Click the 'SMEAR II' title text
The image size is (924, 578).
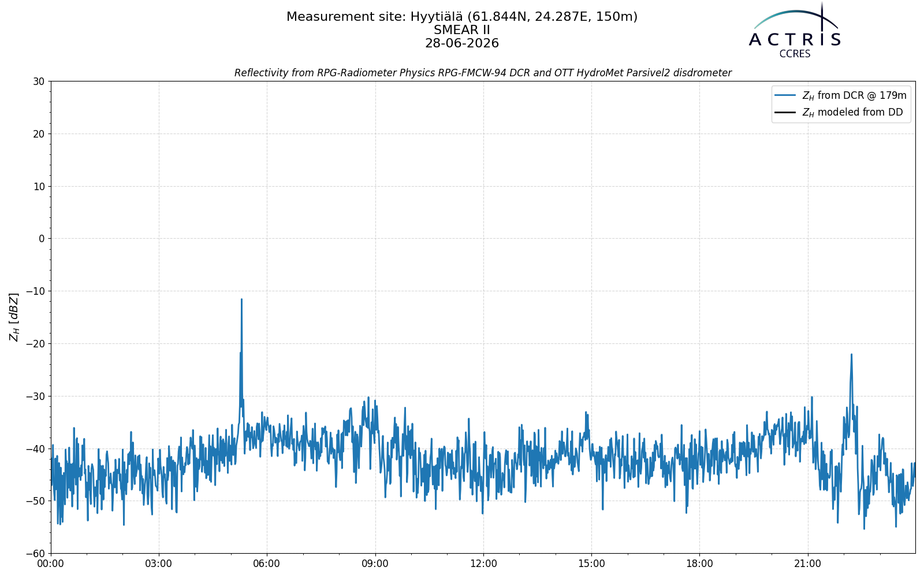462,30
